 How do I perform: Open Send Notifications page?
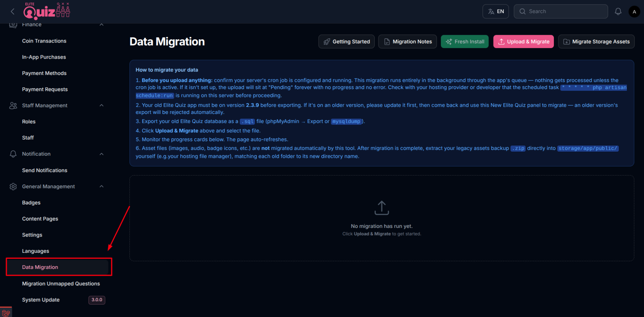click(45, 170)
